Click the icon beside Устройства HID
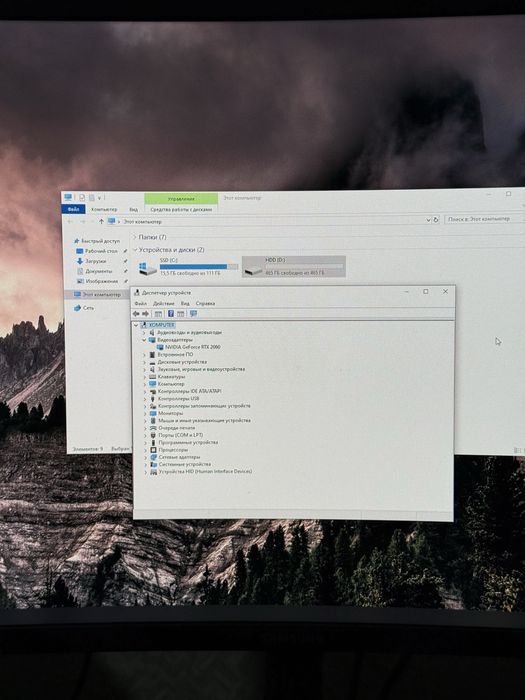The width and height of the screenshot is (525, 700). (x=154, y=472)
